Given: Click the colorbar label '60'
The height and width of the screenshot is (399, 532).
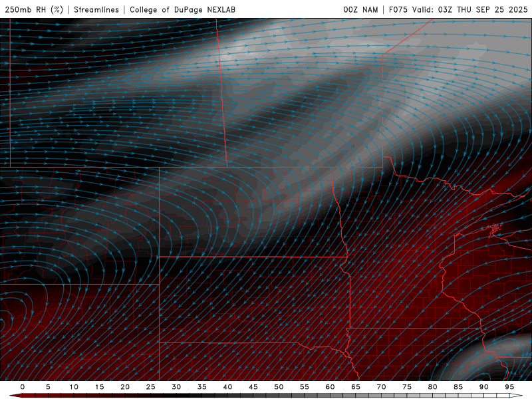Looking at the screenshot, I should point(330,387).
